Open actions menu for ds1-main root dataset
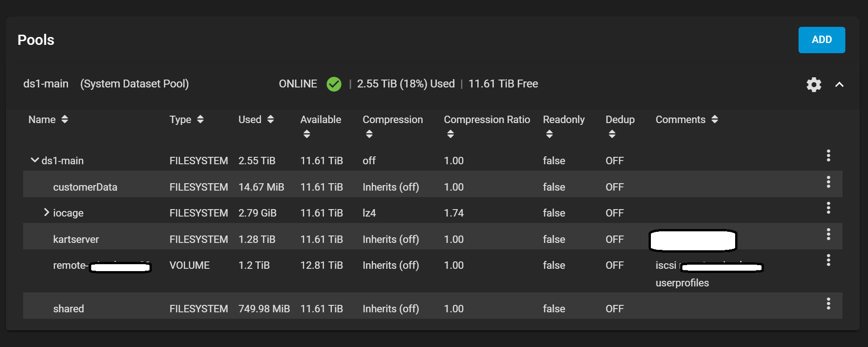The width and height of the screenshot is (868, 347). (828, 155)
